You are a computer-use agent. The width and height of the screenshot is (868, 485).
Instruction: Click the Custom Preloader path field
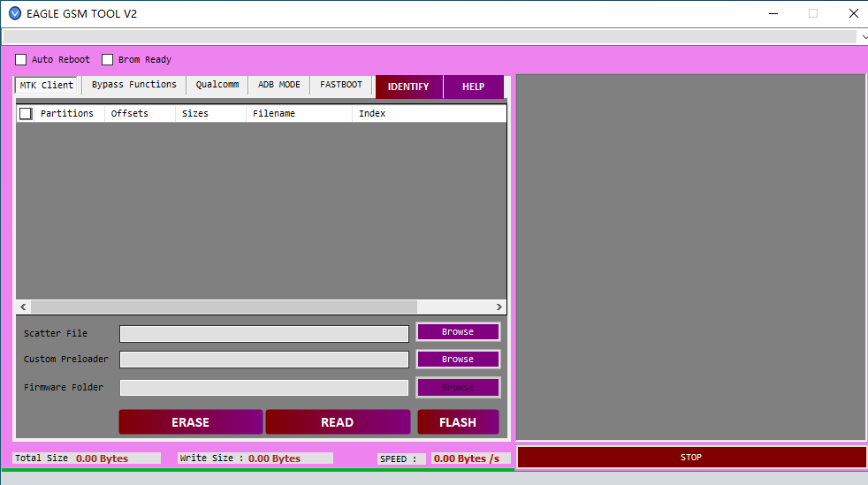pos(264,360)
